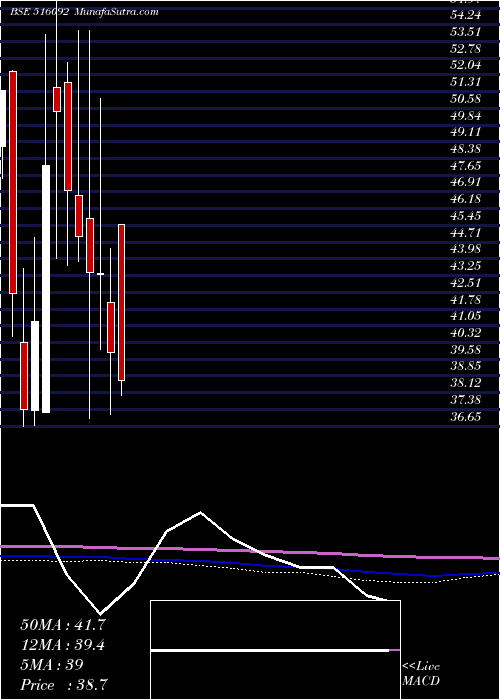
Task: Click the 38.12 price axis label
Action: (466, 383)
